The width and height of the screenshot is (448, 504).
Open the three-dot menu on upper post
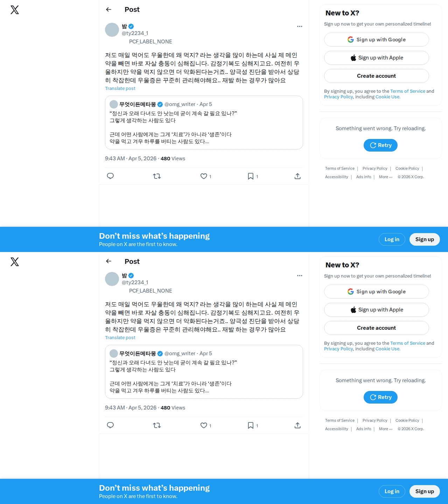click(300, 26)
